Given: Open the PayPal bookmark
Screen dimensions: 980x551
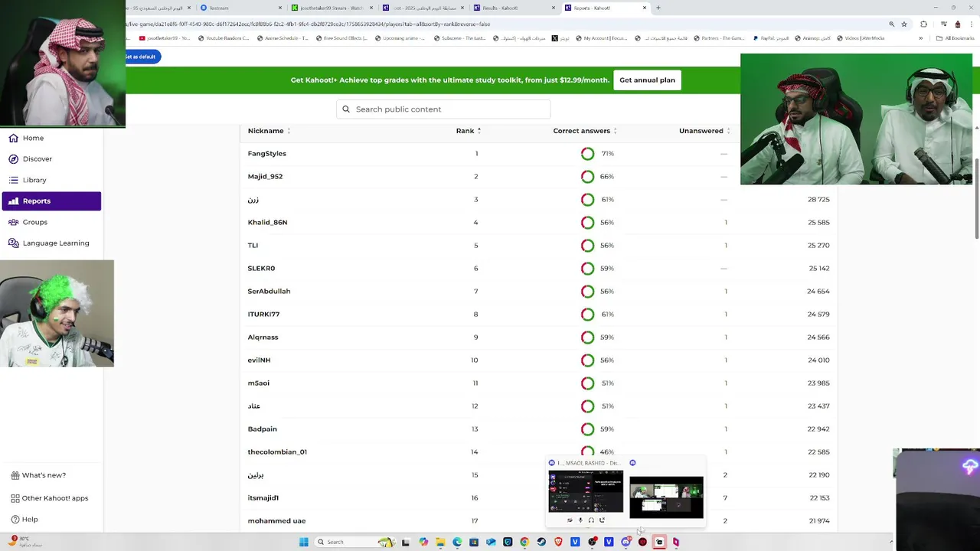Looking at the screenshot, I should click(x=771, y=38).
